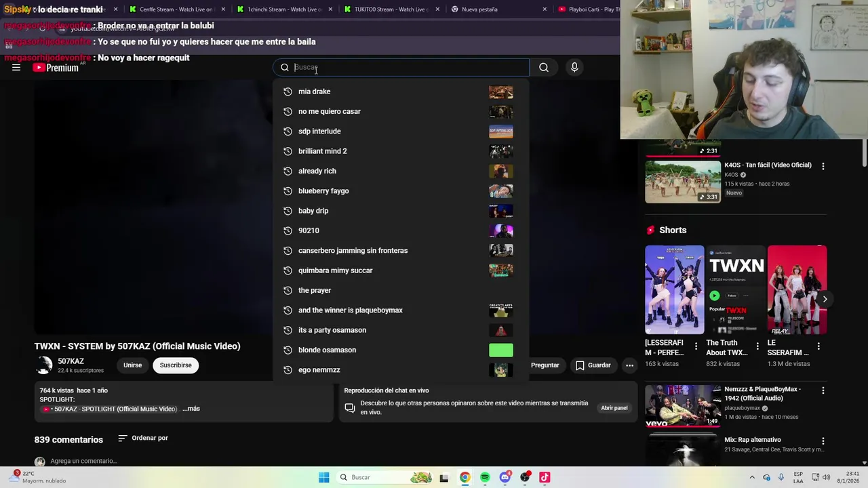Viewport: 868px width, 488px height.
Task: Open the Windows Start menu
Action: coord(324,477)
